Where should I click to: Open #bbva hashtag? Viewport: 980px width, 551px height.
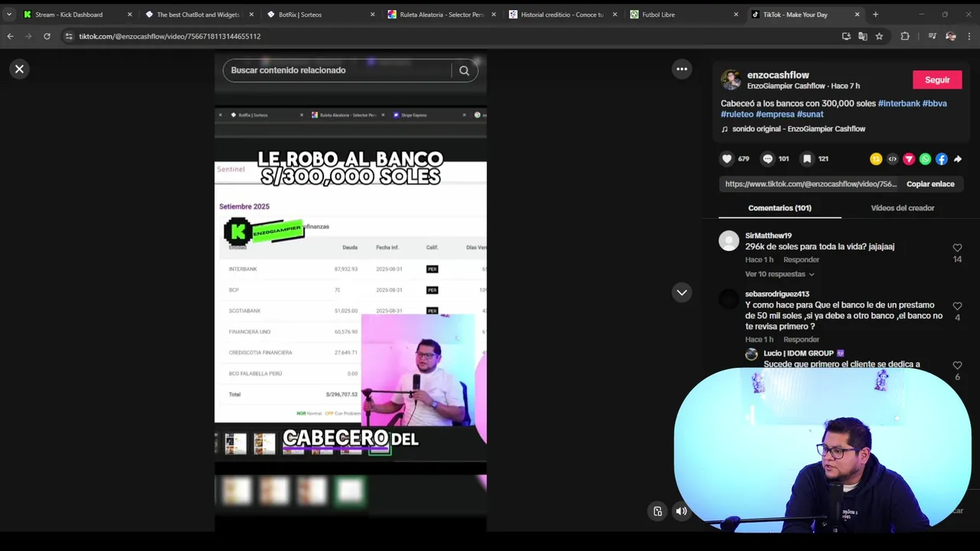tap(934, 103)
